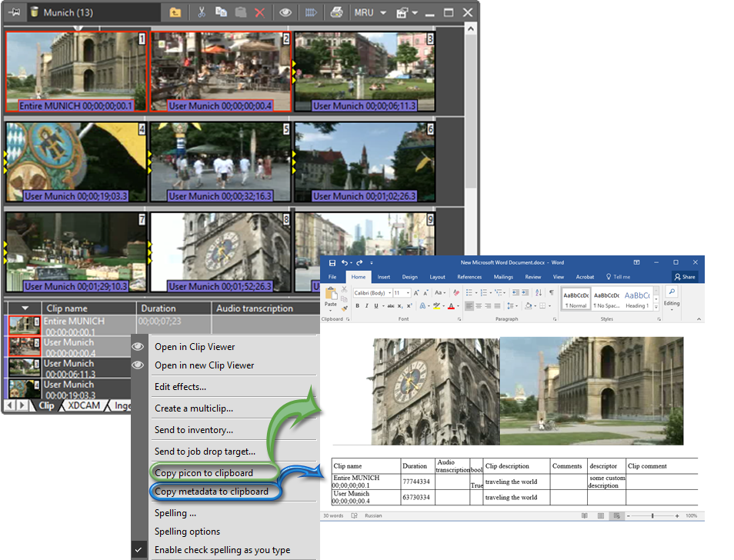The image size is (734, 560).
Task: Open the MRU dropdown
Action: click(370, 12)
